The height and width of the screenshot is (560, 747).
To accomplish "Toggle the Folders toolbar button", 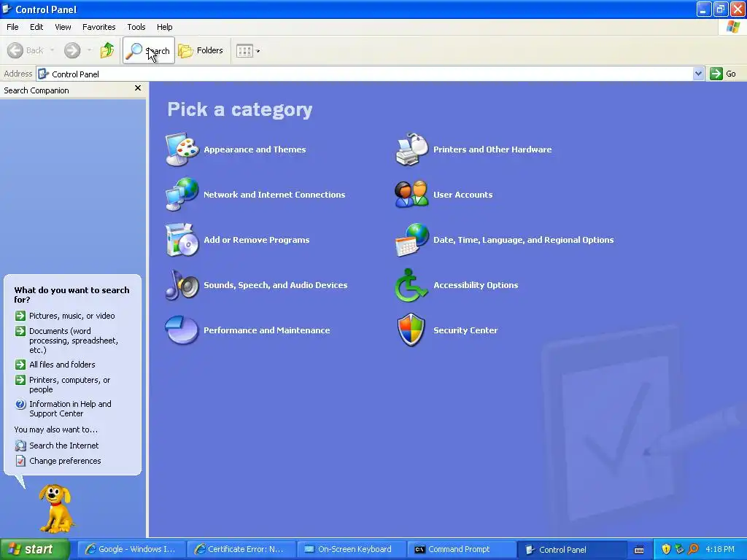I will click(x=201, y=50).
